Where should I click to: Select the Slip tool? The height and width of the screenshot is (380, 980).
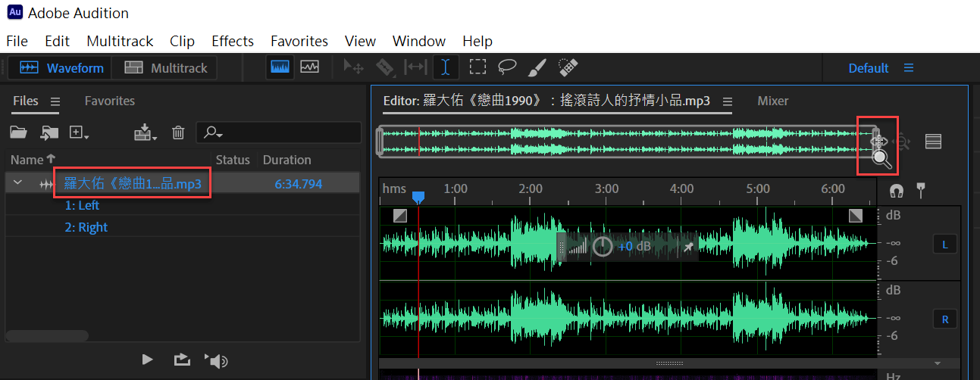click(415, 67)
